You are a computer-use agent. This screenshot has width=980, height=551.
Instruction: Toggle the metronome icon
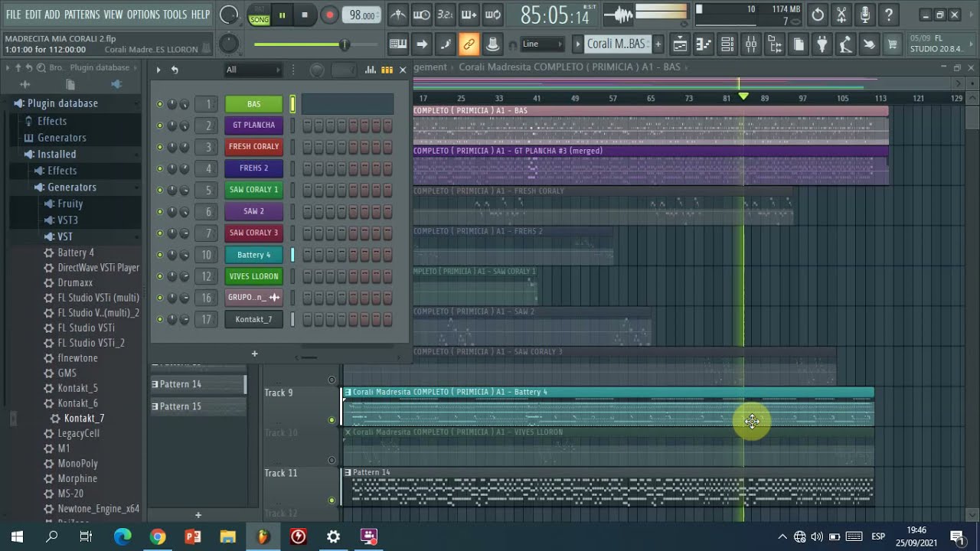tap(398, 15)
